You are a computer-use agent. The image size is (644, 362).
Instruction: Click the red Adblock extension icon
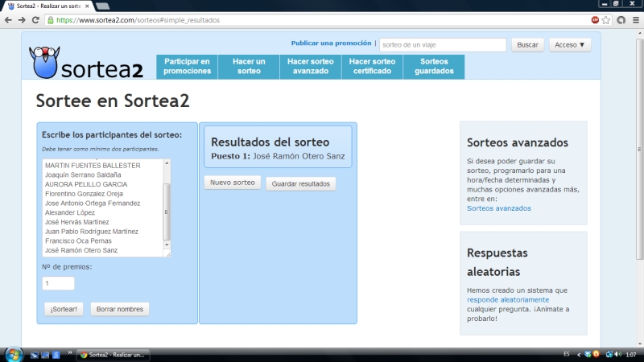(595, 19)
